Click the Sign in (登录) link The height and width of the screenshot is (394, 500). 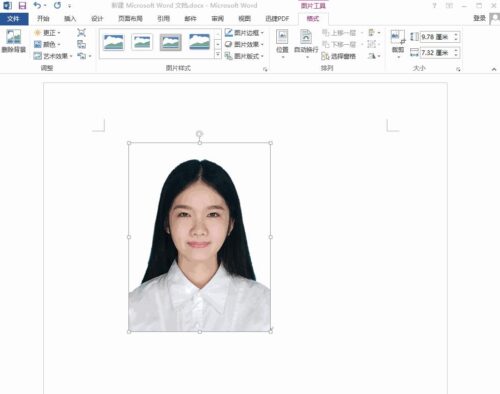click(x=480, y=18)
